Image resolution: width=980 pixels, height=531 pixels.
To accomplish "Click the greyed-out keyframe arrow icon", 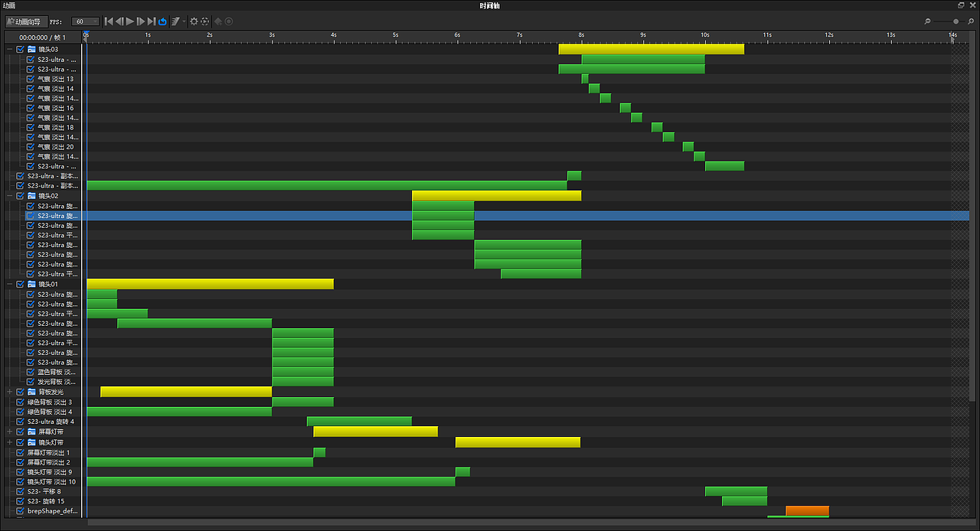I will (x=217, y=21).
